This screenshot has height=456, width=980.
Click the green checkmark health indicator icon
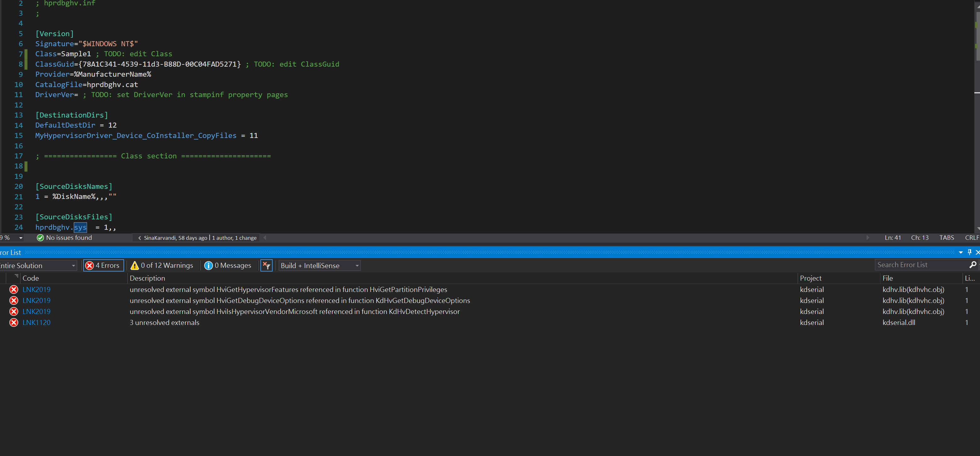(40, 238)
